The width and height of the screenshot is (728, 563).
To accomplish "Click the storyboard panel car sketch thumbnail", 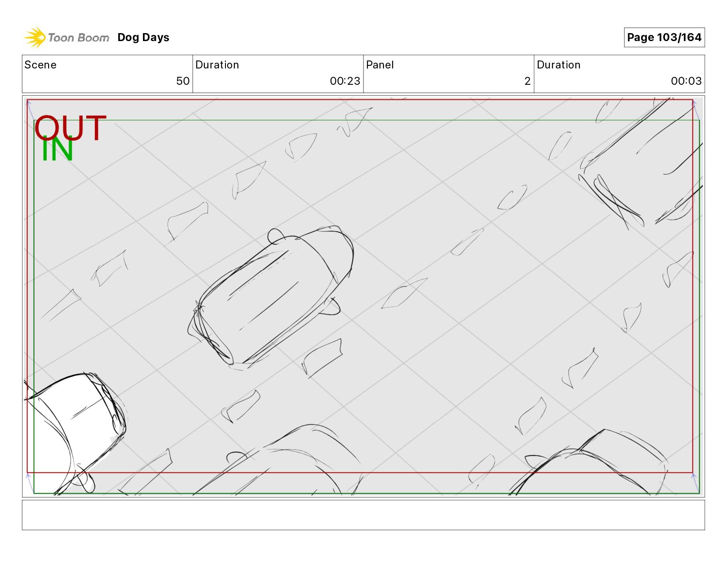I will click(363, 296).
